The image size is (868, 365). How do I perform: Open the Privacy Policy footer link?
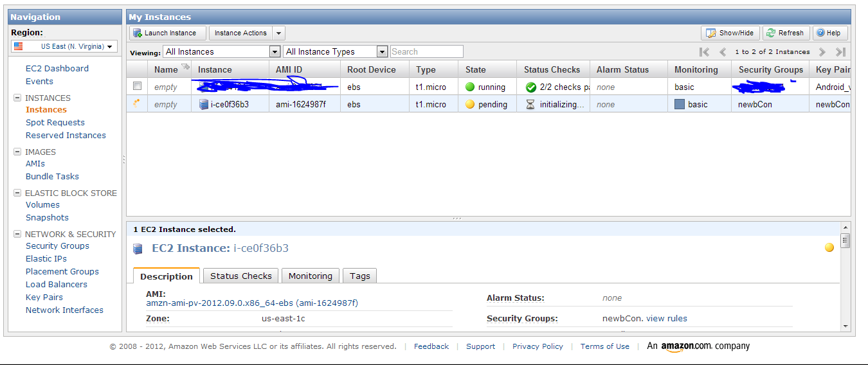[x=538, y=346]
